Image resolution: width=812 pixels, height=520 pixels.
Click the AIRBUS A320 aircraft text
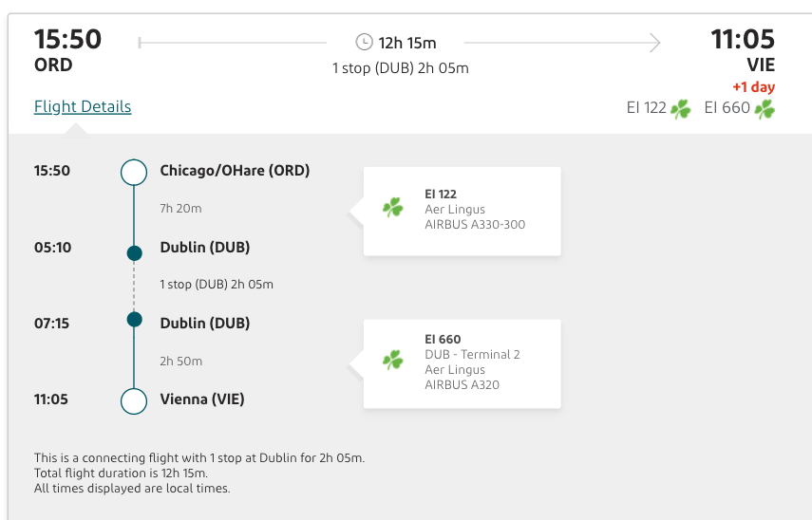462,385
